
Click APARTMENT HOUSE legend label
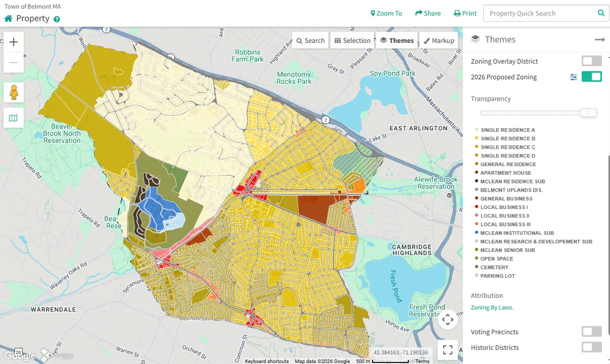point(506,173)
